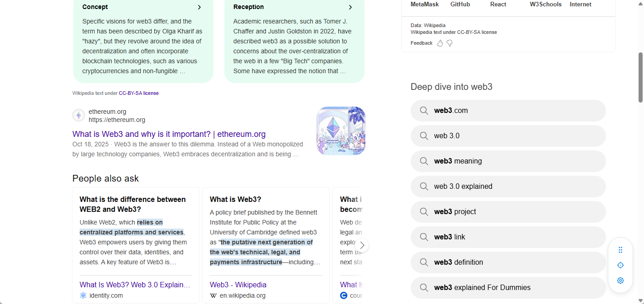Click the identity.com source label

(x=106, y=295)
